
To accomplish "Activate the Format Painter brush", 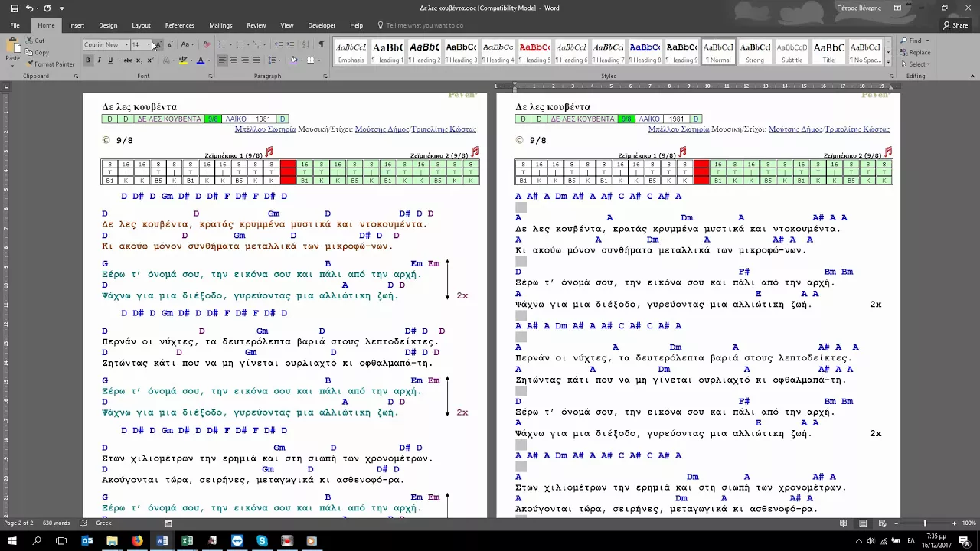I will coord(50,64).
